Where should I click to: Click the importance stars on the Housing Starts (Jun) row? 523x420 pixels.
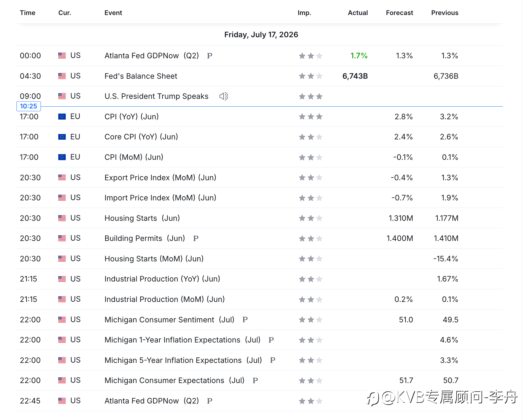tap(310, 218)
